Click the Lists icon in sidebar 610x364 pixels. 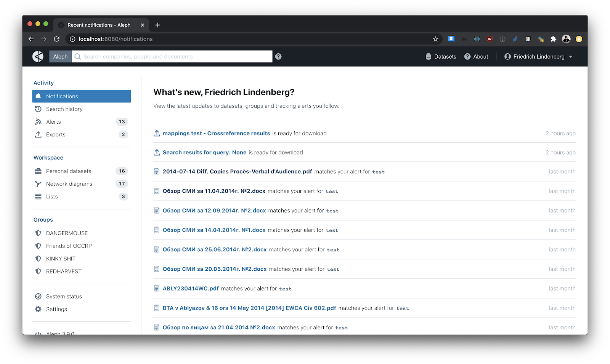[x=38, y=196]
